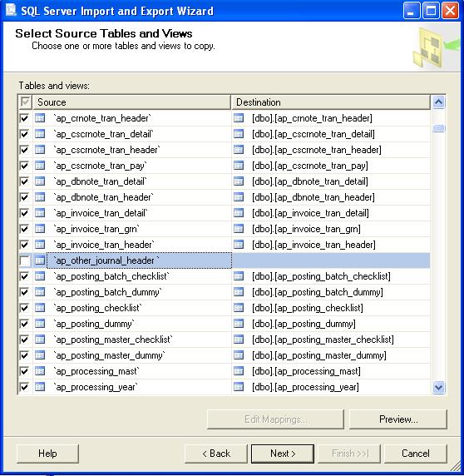Click destination icon for [dbo].[ap_processing_year]

[x=239, y=386]
